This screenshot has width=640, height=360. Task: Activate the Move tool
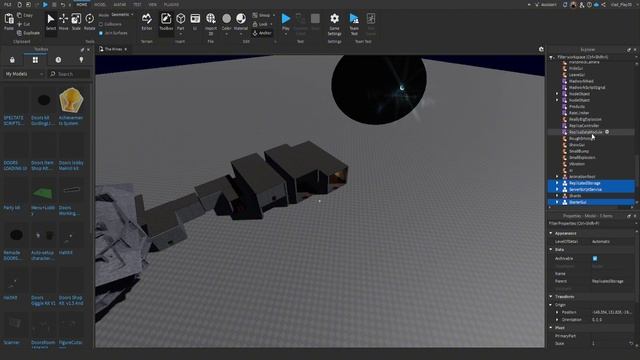tap(63, 22)
